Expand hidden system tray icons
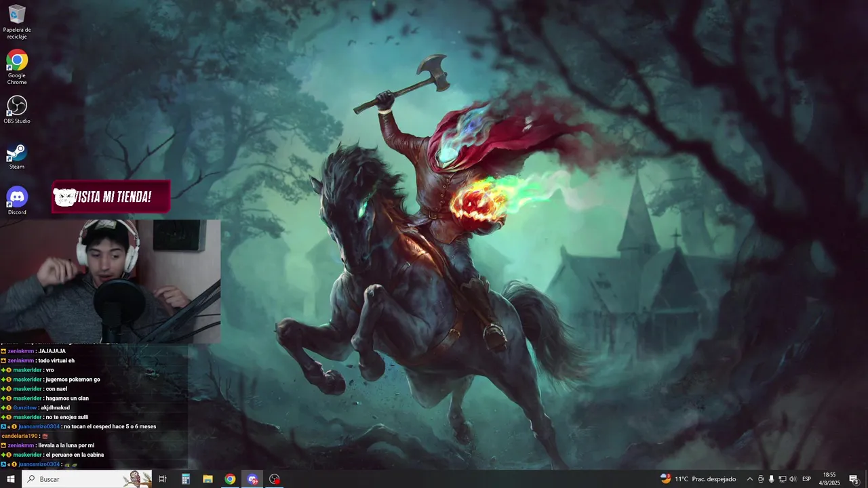The height and width of the screenshot is (488, 868). click(749, 479)
